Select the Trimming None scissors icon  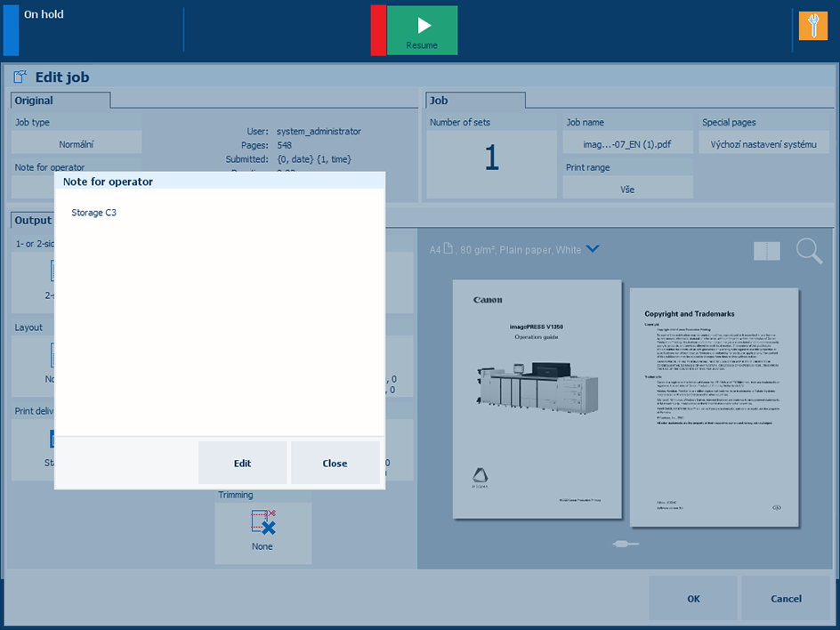point(262,524)
